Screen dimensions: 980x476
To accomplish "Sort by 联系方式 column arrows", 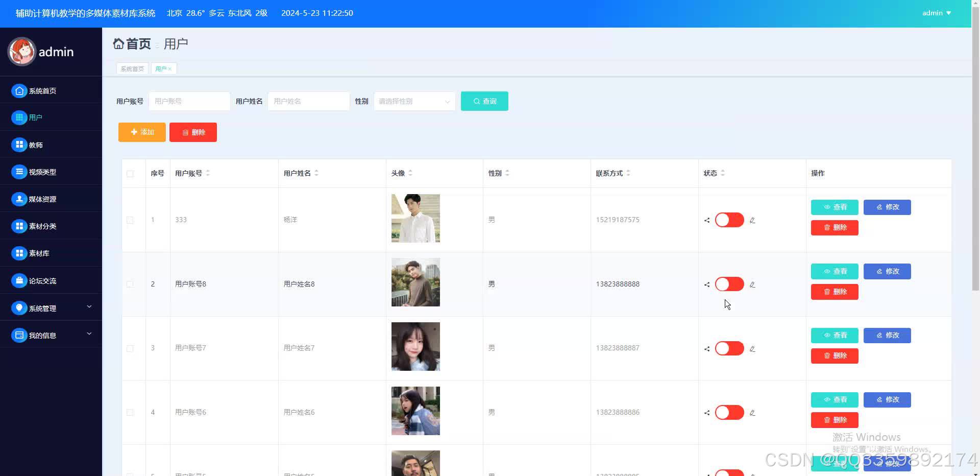I will tap(628, 173).
